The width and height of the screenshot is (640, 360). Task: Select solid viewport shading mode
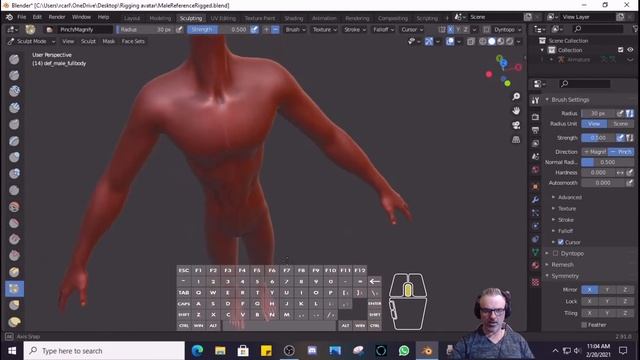coord(492,41)
